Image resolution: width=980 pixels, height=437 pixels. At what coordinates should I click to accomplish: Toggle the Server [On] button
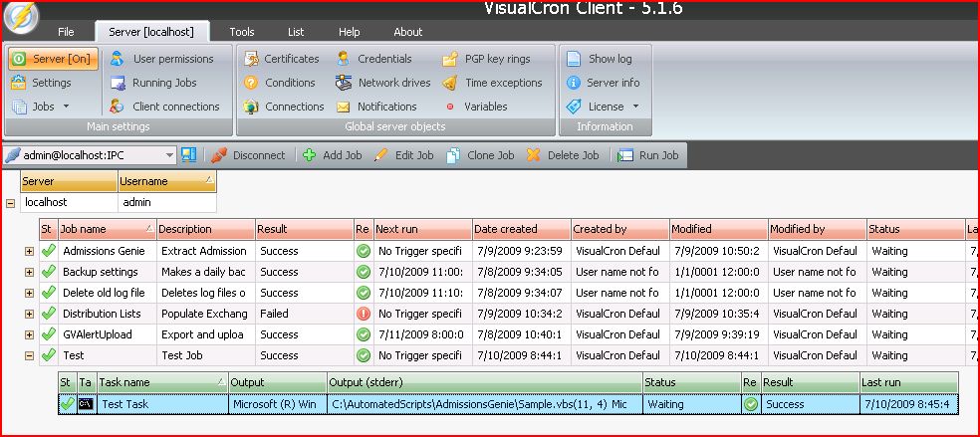54,59
